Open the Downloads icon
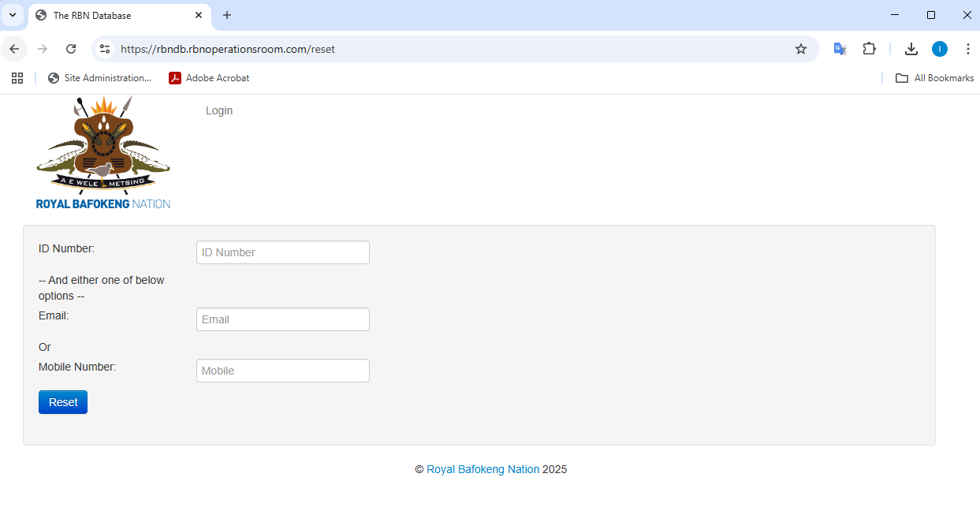This screenshot has height=522, width=980. [x=911, y=49]
